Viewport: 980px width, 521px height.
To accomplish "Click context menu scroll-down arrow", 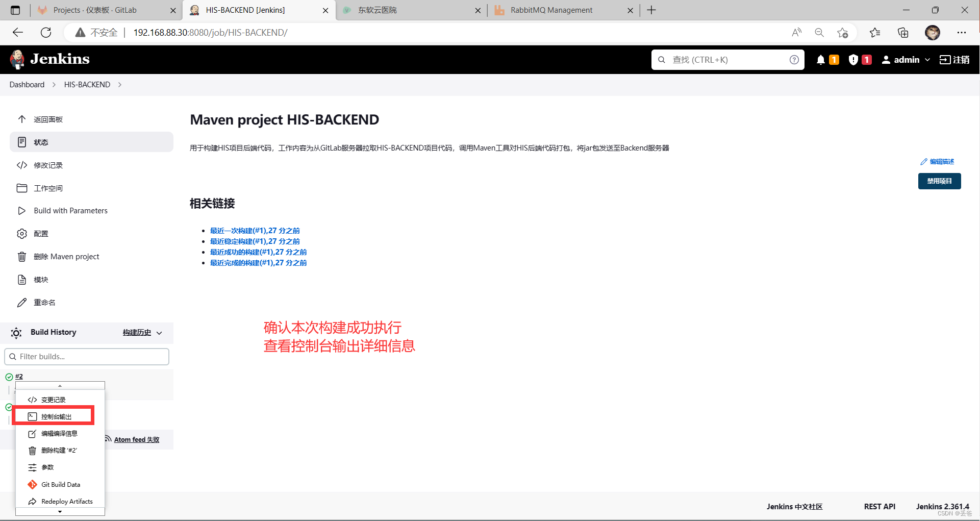I will [60, 511].
